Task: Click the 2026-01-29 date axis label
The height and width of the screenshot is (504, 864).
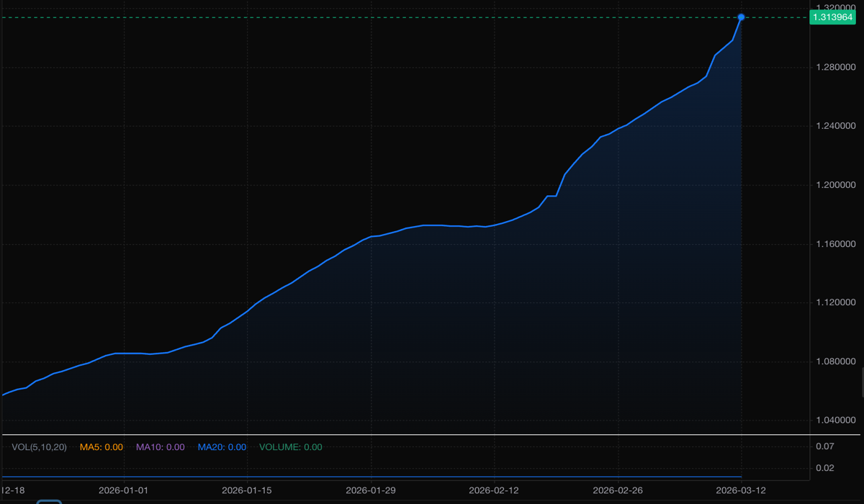Action: (371, 490)
